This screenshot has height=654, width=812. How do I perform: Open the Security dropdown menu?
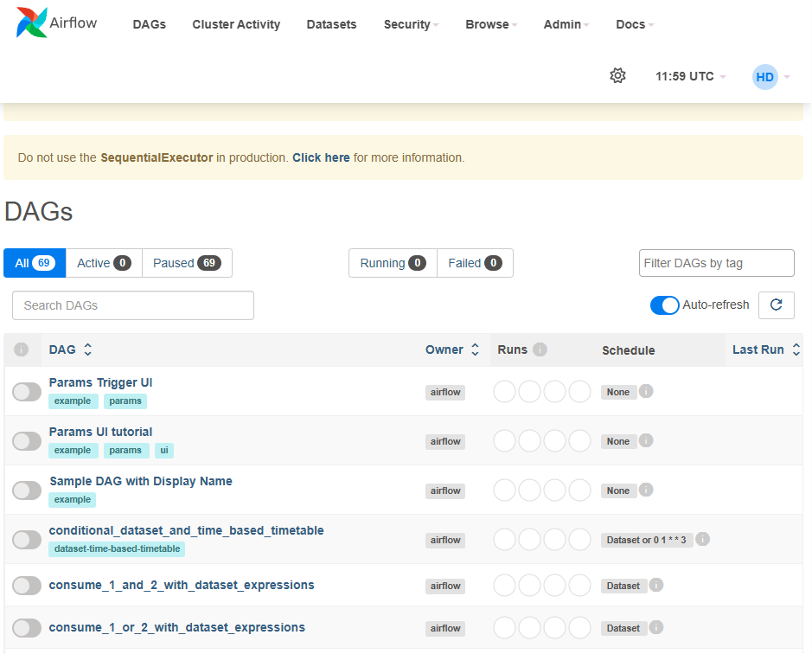(411, 24)
